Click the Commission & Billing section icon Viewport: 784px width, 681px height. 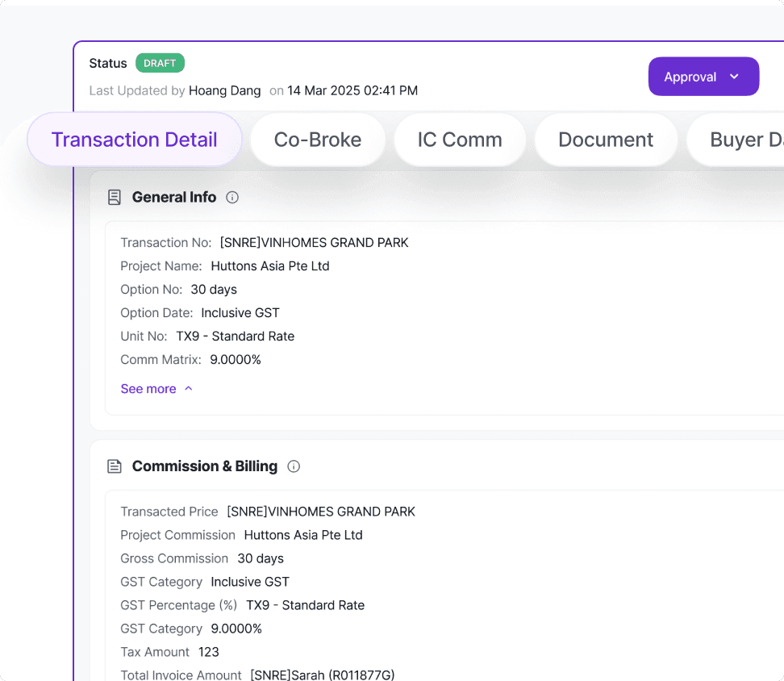pos(115,466)
